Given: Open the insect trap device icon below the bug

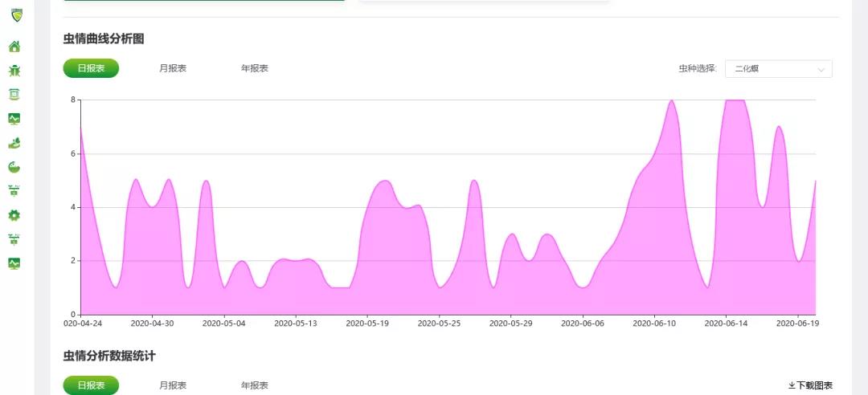Looking at the screenshot, I should coord(14,94).
